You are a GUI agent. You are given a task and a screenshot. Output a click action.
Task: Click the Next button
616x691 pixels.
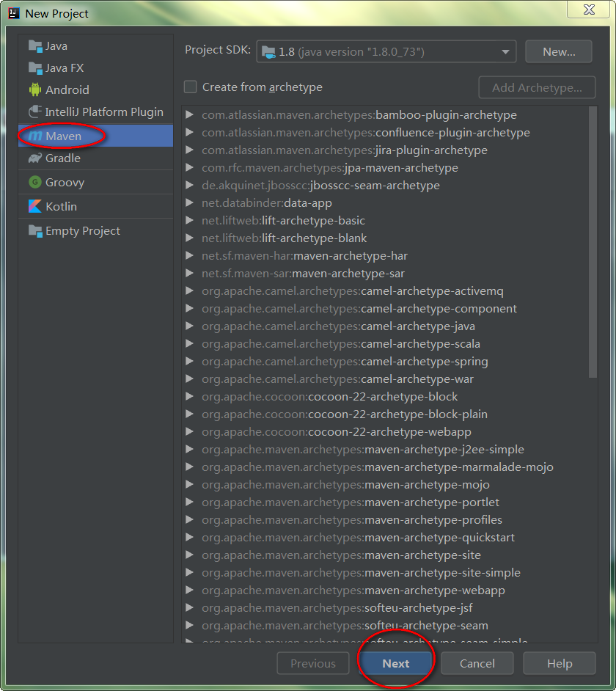pos(396,664)
